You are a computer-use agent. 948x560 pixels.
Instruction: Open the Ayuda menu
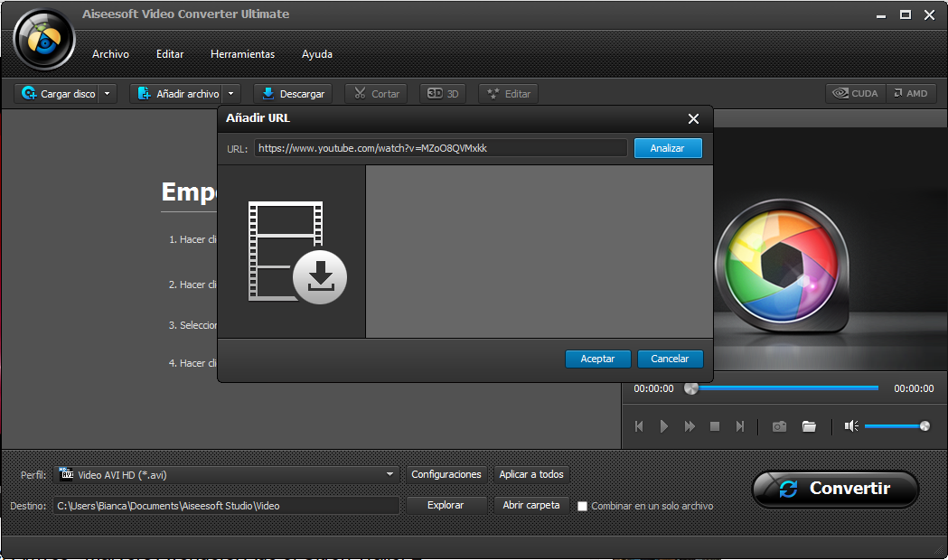point(317,54)
